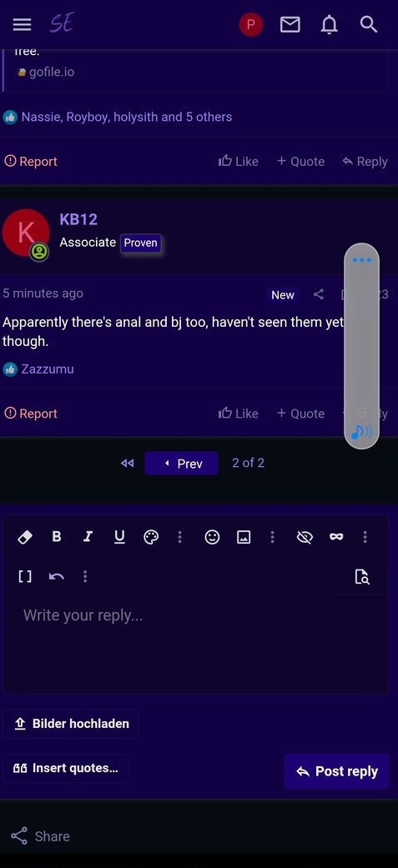
Task: Open the text color palette
Action: [151, 536]
